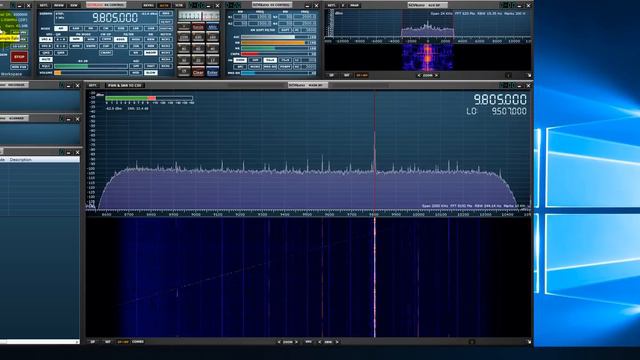Image resolution: width=640 pixels, height=360 pixels.
Task: Adjust the orange VOLUME slider
Action: point(91,73)
